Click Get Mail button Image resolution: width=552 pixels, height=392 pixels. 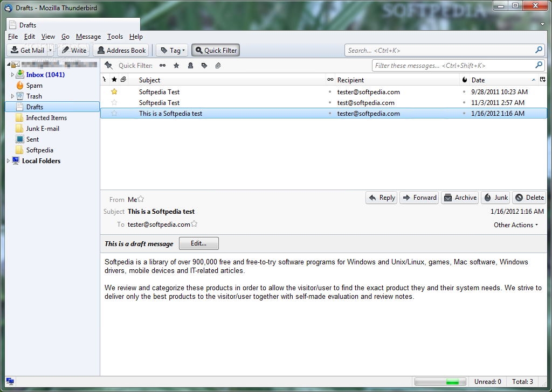(x=27, y=50)
